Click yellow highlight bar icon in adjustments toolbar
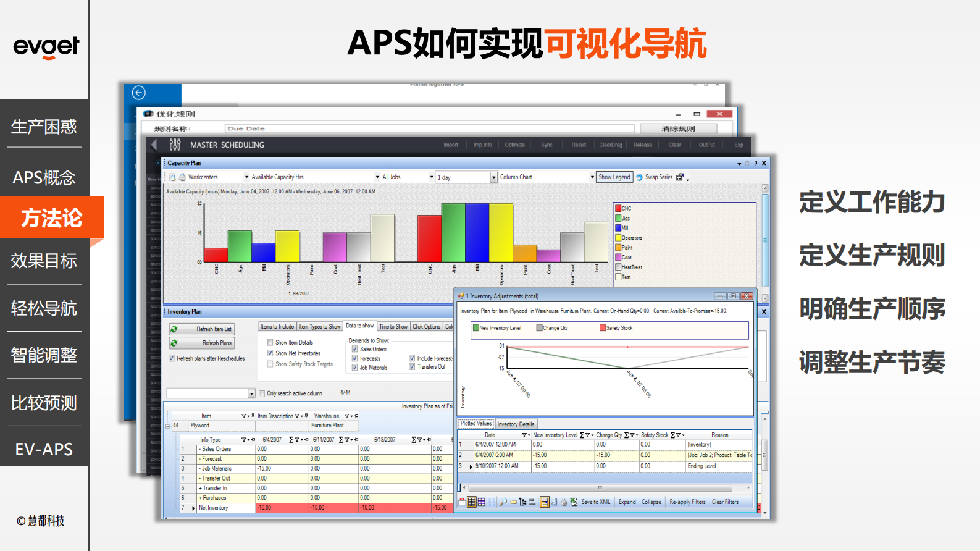This screenshot has width=980, height=551. (x=513, y=502)
